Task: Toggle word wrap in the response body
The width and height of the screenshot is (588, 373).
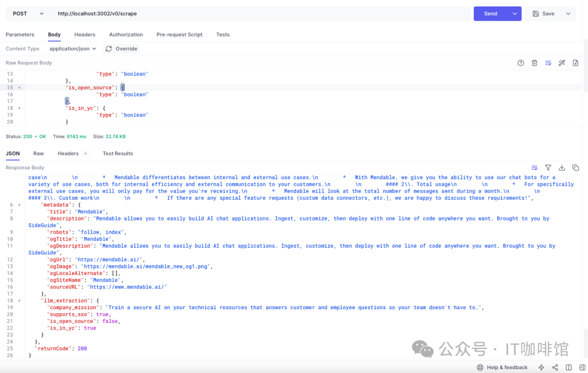Action: (x=535, y=168)
